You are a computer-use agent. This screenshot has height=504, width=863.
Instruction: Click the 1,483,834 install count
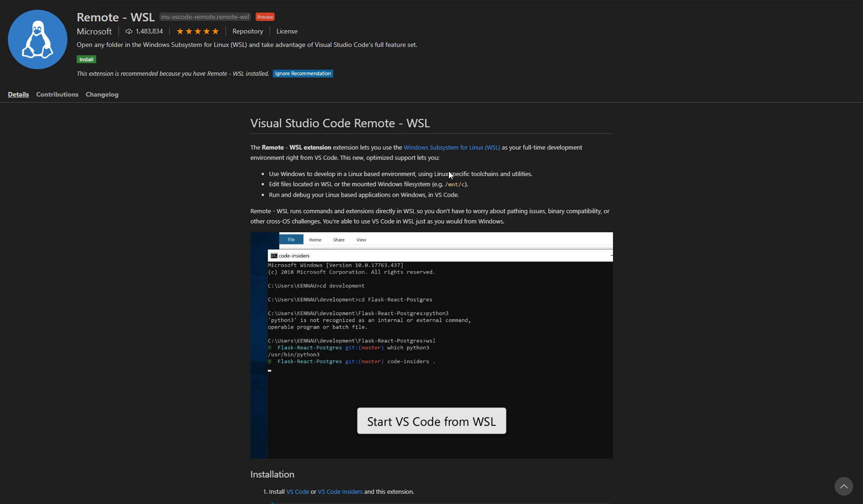(149, 31)
